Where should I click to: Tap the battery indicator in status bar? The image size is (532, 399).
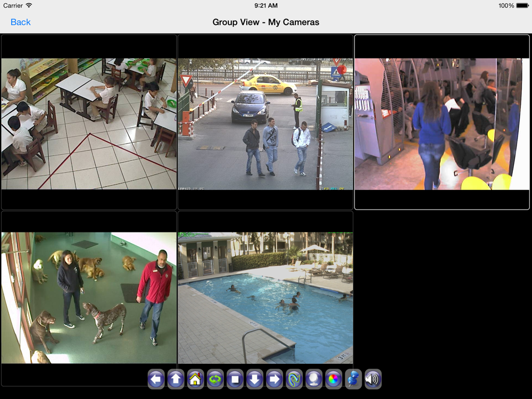click(x=522, y=5)
